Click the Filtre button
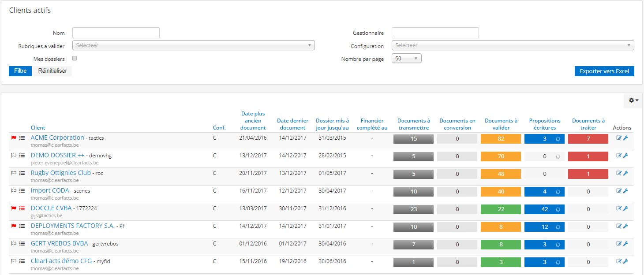 [20, 71]
